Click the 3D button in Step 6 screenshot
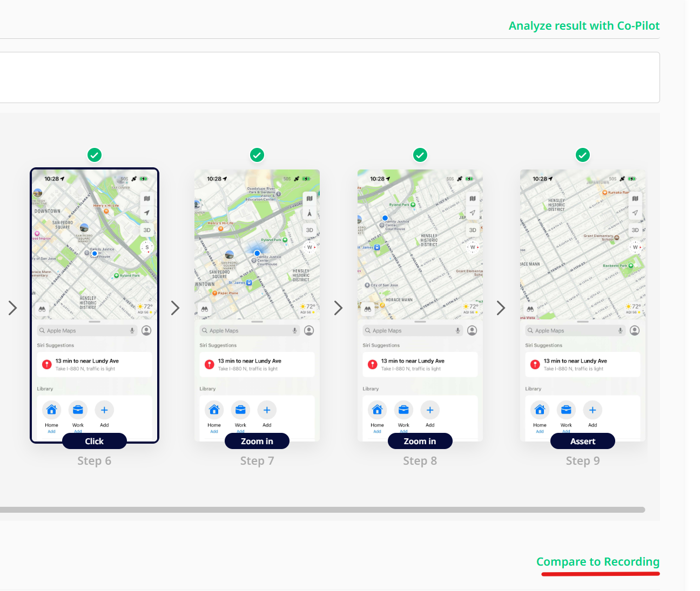Image resolution: width=700 pixels, height=591 pixels. (x=147, y=230)
